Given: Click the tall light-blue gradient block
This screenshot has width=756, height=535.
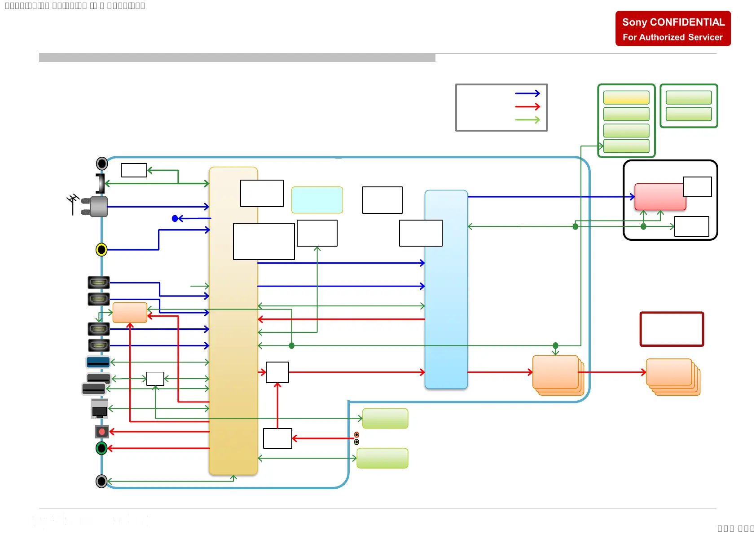Looking at the screenshot, I should click(446, 289).
